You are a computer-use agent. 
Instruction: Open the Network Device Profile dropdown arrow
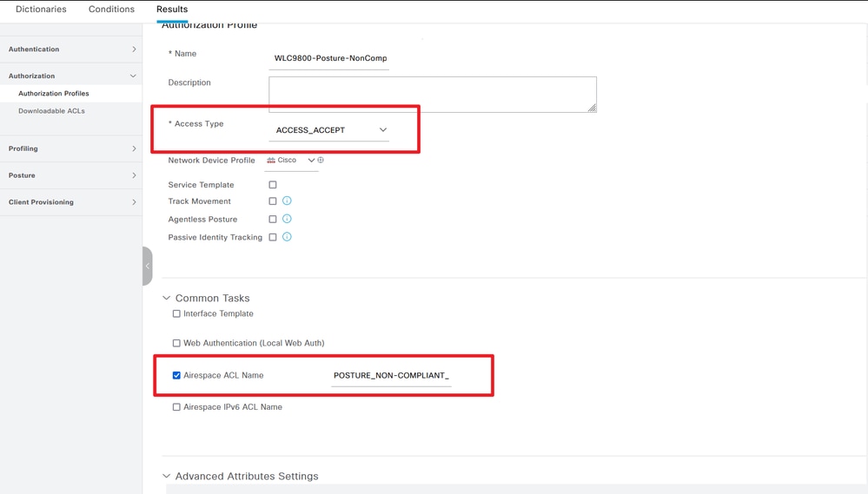(x=311, y=160)
